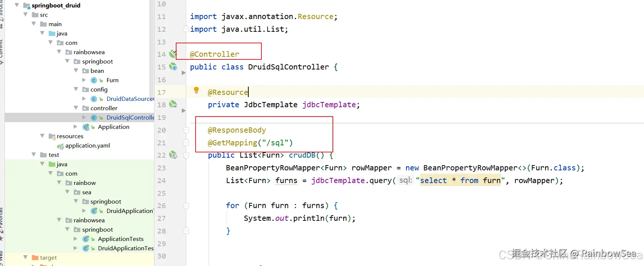Collapse the config package arrow
644x266 pixels.
(x=76, y=89)
